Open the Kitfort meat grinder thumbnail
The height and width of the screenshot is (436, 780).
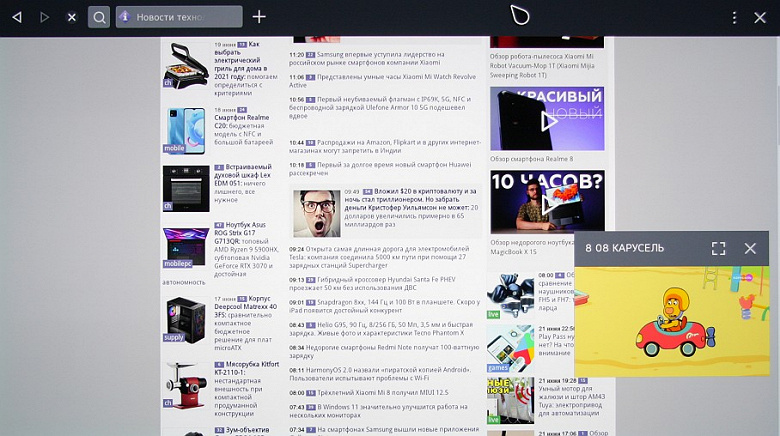point(186,385)
